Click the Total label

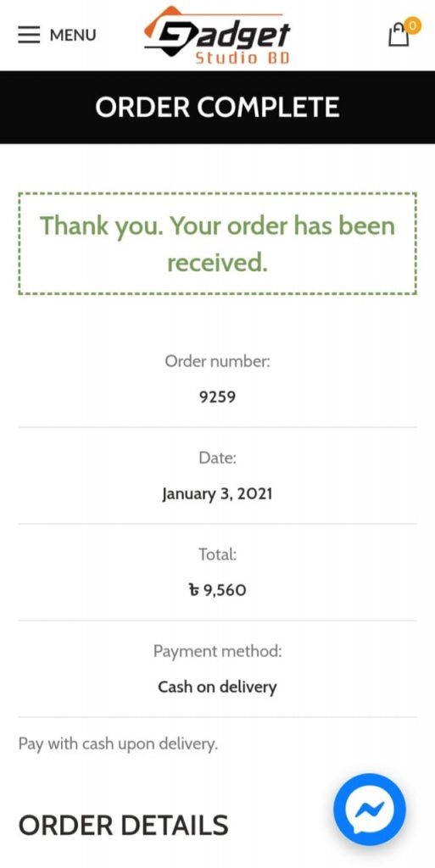(x=217, y=554)
